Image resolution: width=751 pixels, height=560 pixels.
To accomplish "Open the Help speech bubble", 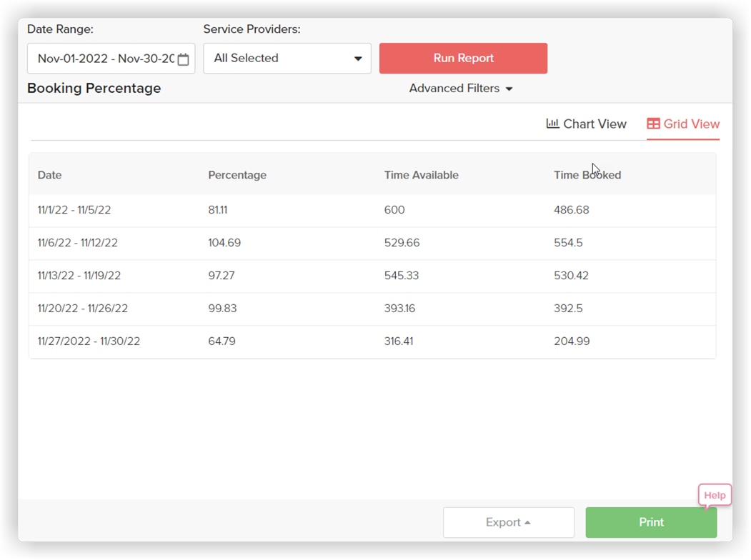I will 715,496.
